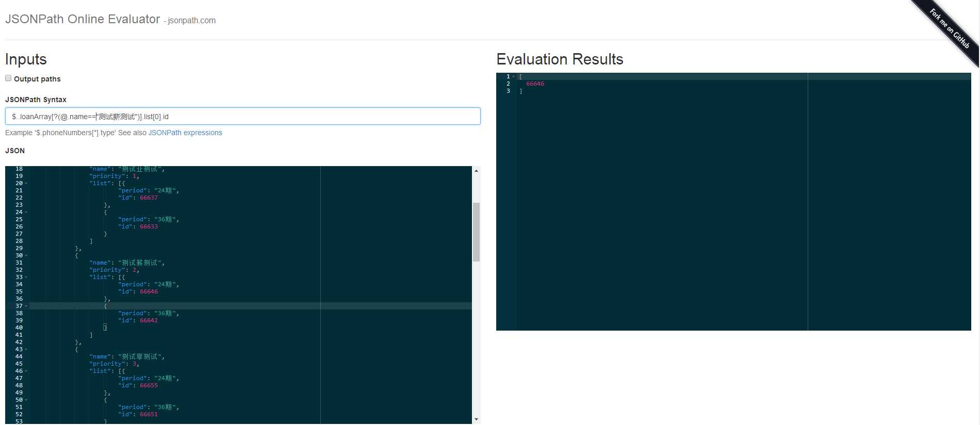Screen dimensions: 980x425
Task: Click the id value 66633 in JSON
Action: click(149, 227)
